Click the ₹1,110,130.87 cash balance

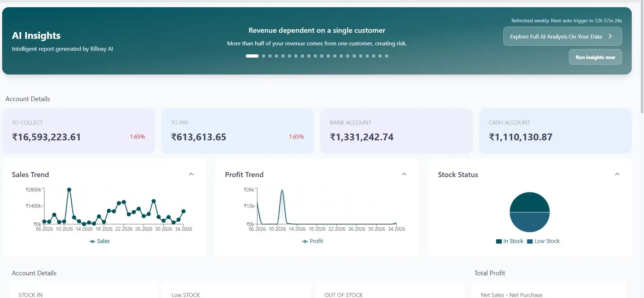point(521,137)
